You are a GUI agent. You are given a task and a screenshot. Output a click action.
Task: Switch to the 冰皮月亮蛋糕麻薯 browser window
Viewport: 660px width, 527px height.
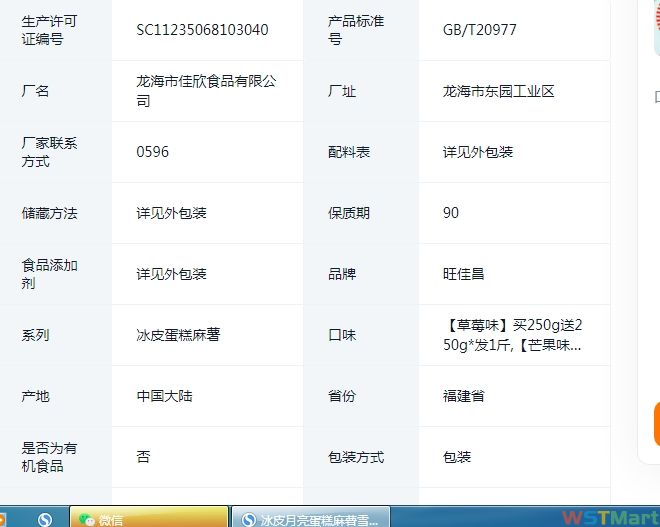[310, 519]
